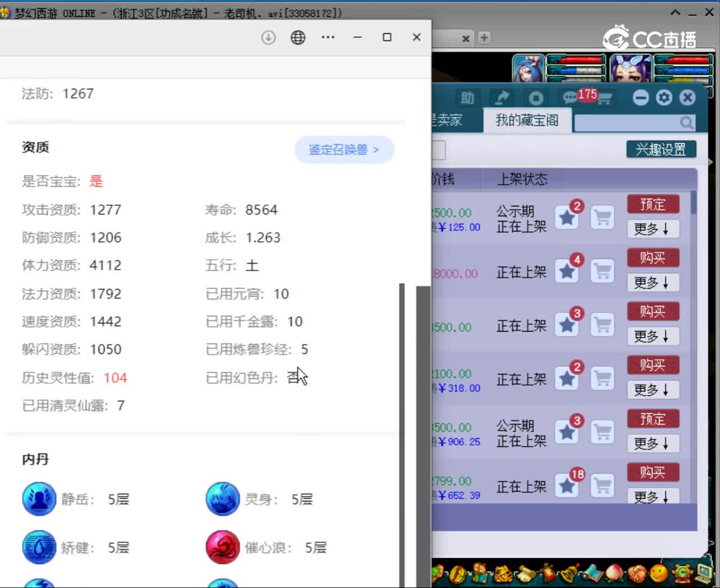This screenshot has height=588, width=720.
Task: Click the 历史灵性值 value 104
Action: point(115,378)
